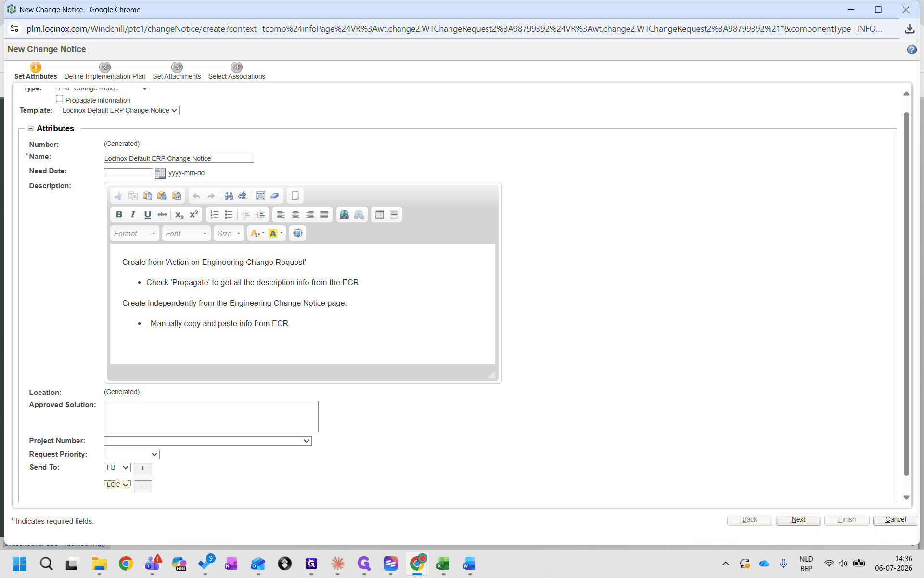Open the text color picker

[257, 234]
